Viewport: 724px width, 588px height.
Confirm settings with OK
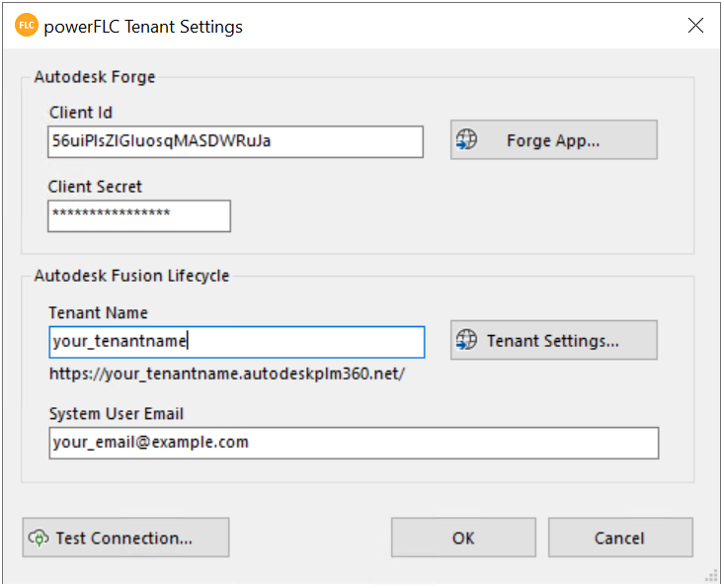pyautogui.click(x=463, y=539)
